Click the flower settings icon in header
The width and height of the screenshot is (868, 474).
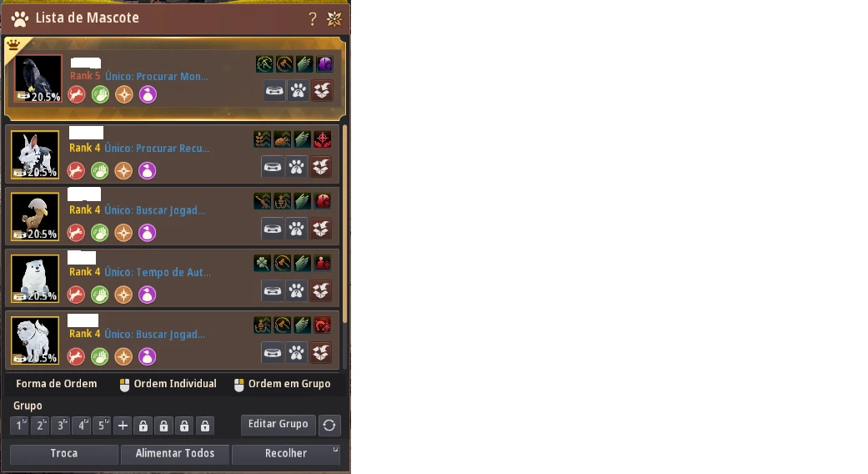click(x=334, y=19)
